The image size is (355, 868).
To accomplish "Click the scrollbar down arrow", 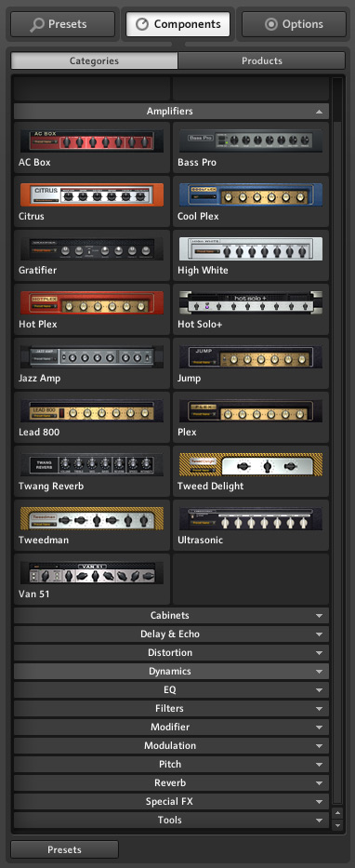I will pos(337,825).
